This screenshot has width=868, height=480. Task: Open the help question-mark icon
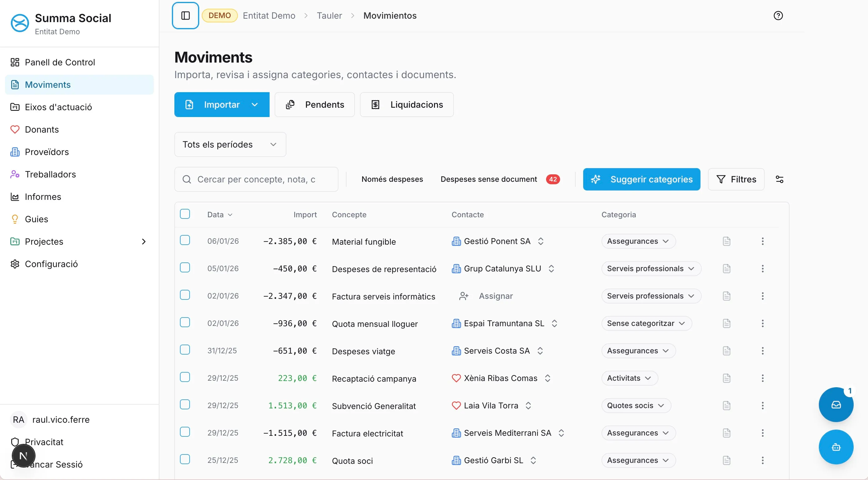(x=778, y=16)
